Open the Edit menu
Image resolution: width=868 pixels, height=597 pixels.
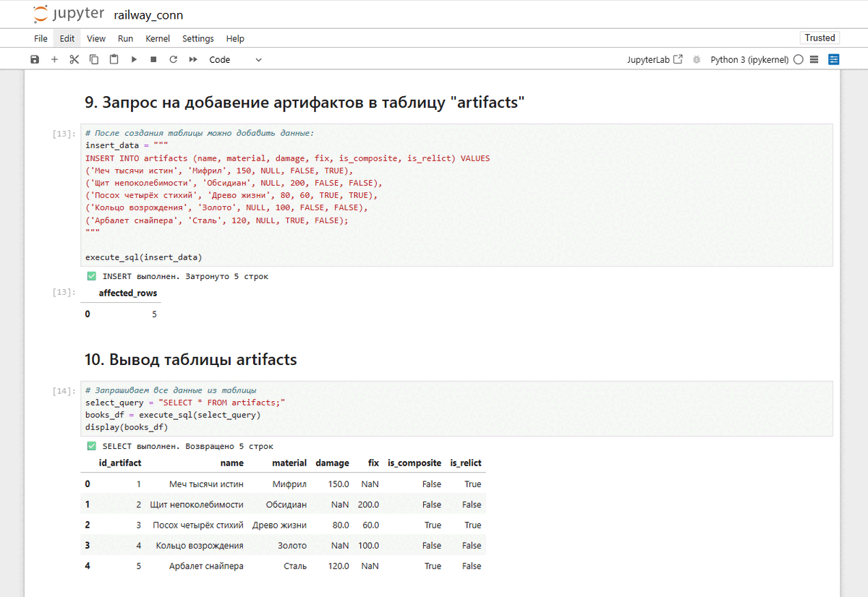[67, 39]
